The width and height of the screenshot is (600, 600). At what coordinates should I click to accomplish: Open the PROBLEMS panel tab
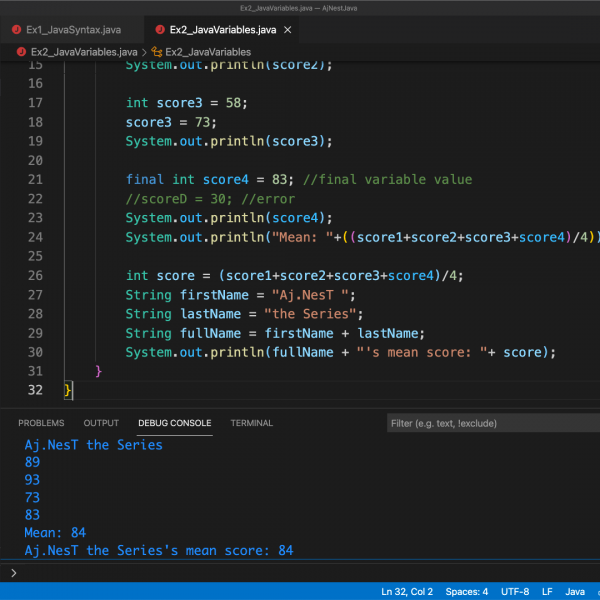[x=41, y=423]
